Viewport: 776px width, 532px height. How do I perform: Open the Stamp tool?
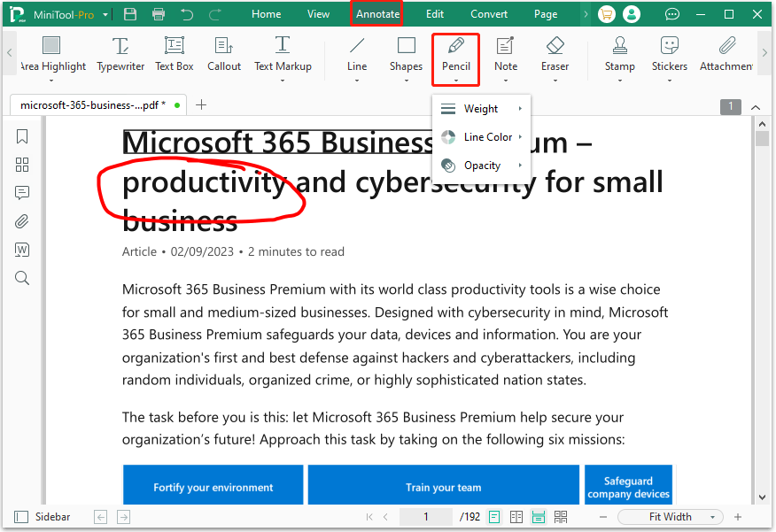click(619, 54)
